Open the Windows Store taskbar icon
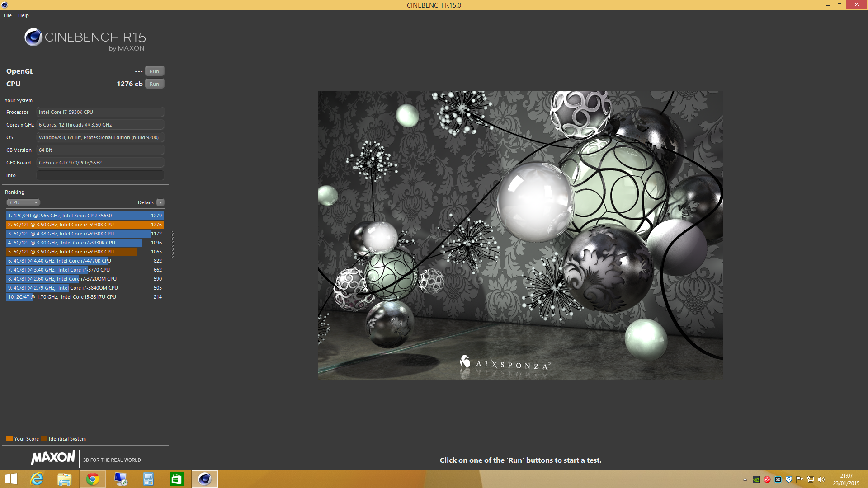This screenshot has height=488, width=868. 176,479
